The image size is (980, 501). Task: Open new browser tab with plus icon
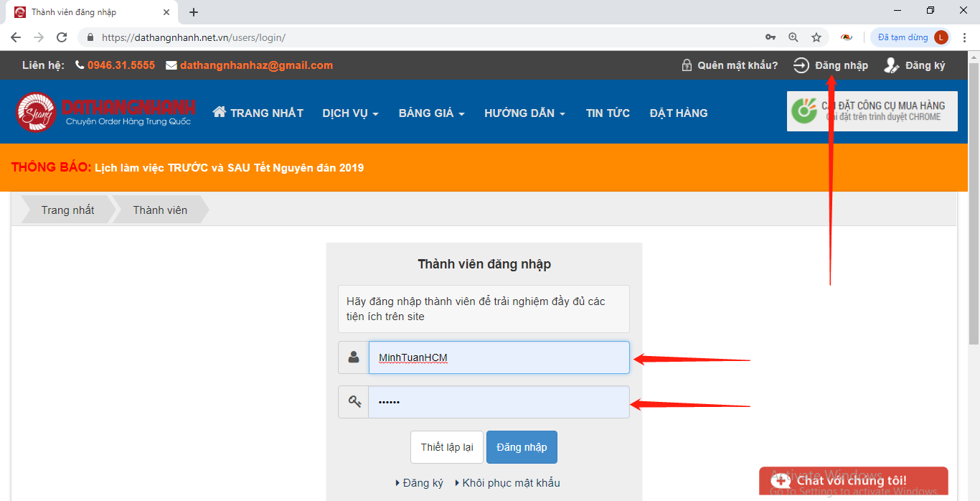[194, 12]
